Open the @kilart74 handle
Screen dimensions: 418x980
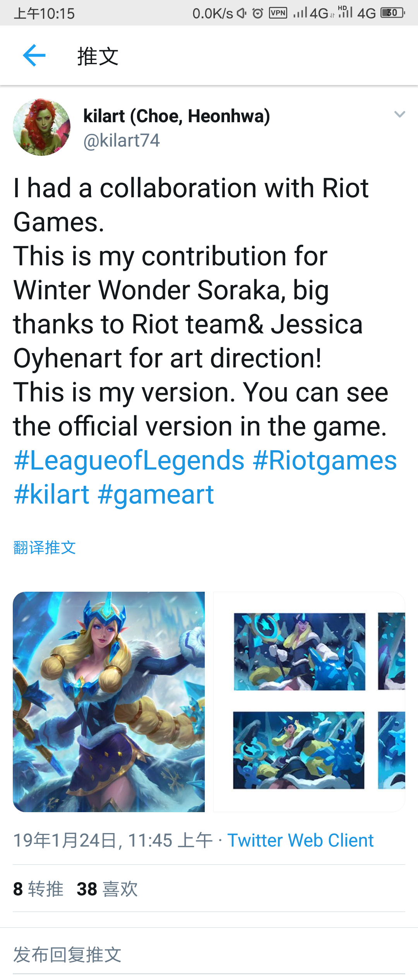[122, 140]
